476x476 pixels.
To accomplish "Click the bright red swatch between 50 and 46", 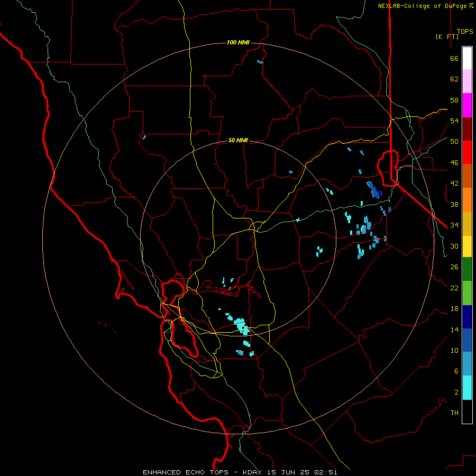I will (x=467, y=152).
